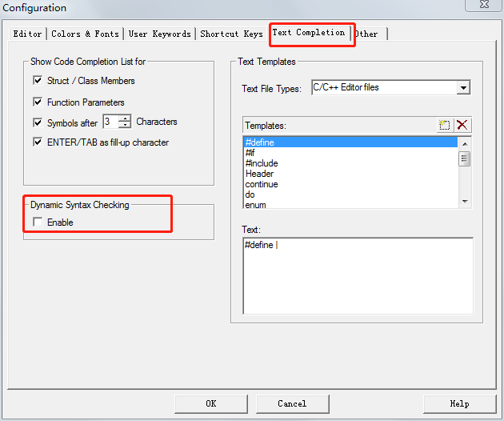Click the templates list scroll down arrow
The image size is (504, 421).
point(465,202)
